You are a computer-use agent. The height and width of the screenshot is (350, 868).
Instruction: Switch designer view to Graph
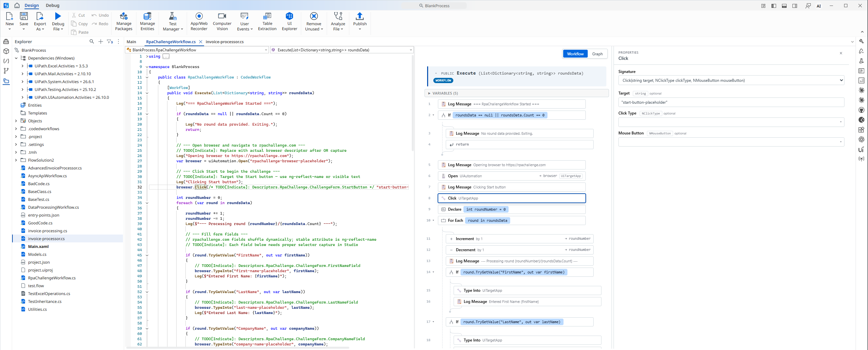click(597, 54)
